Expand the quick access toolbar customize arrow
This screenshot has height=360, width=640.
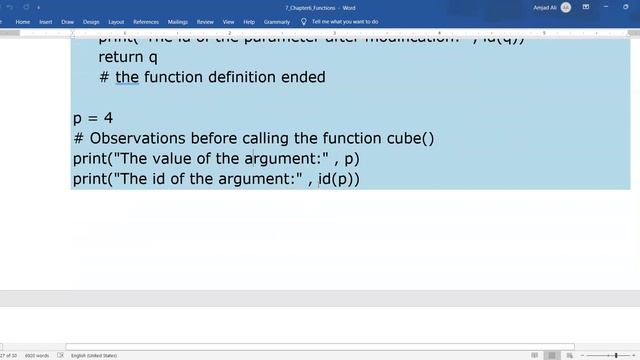pyautogui.click(x=38, y=7)
